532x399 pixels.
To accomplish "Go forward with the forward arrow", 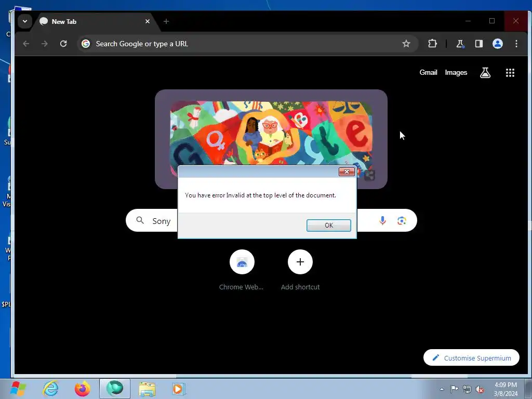I will (x=45, y=44).
